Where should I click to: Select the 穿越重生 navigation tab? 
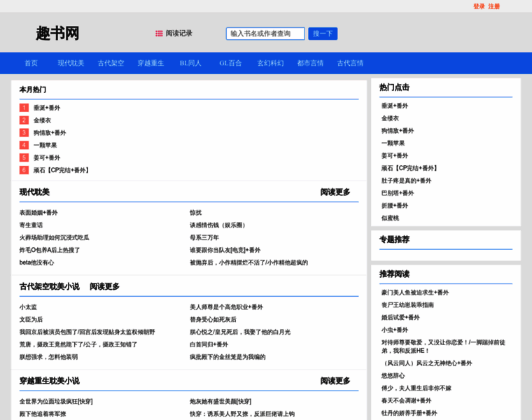tap(150, 63)
